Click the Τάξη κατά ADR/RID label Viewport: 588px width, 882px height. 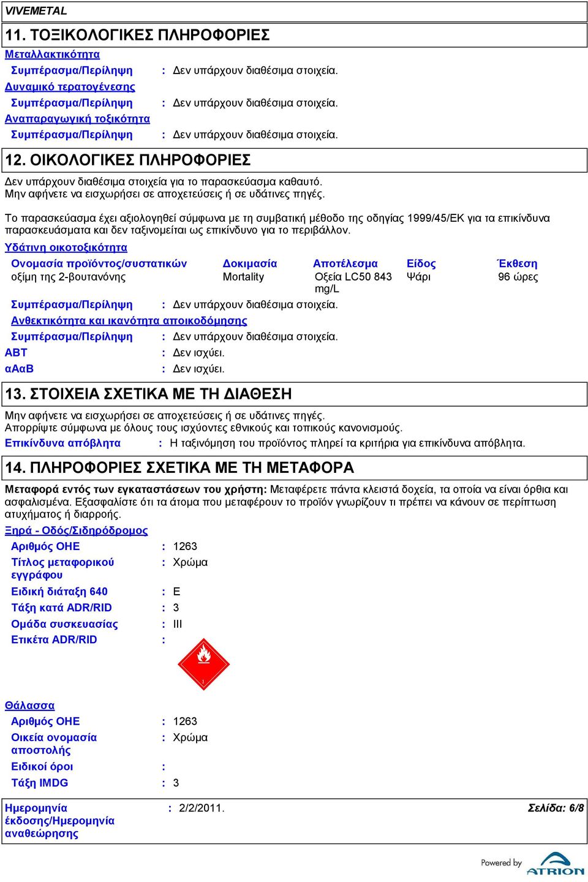[61, 608]
